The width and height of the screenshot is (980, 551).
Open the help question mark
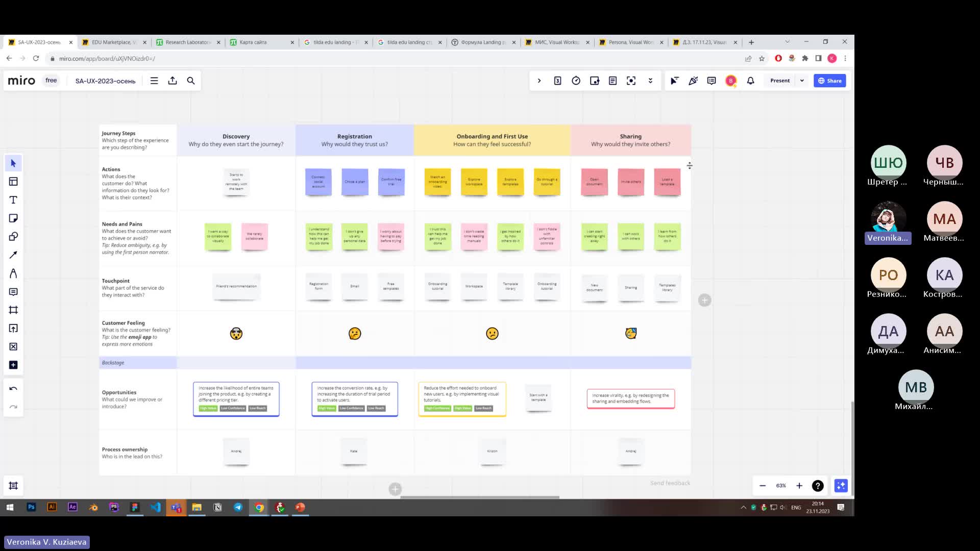pyautogui.click(x=818, y=486)
